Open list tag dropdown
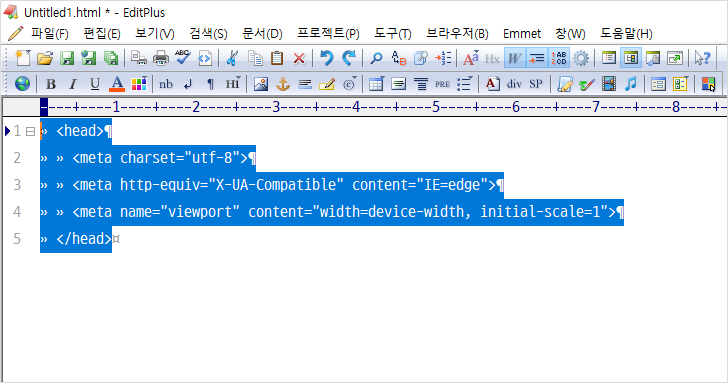 click(464, 84)
